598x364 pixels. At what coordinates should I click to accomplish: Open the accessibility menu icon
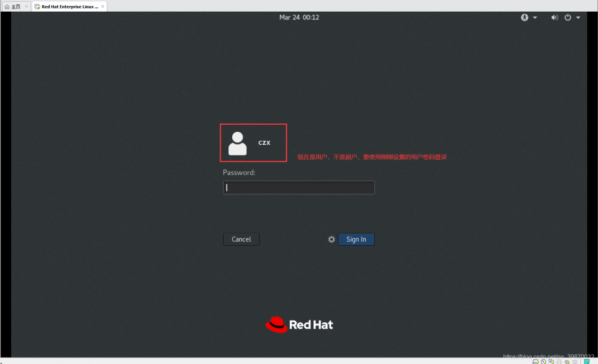524,17
